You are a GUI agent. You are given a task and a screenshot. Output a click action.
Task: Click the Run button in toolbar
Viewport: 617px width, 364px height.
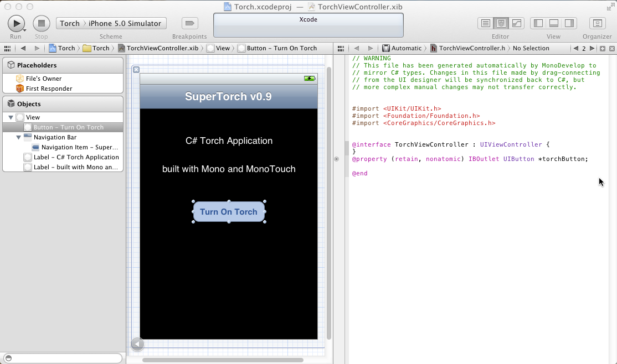(x=16, y=23)
